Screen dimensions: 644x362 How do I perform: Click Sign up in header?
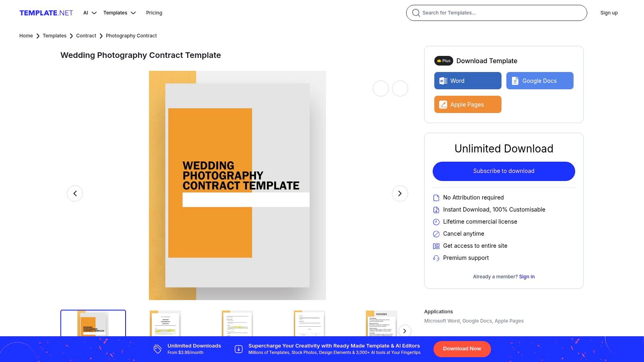(x=609, y=13)
